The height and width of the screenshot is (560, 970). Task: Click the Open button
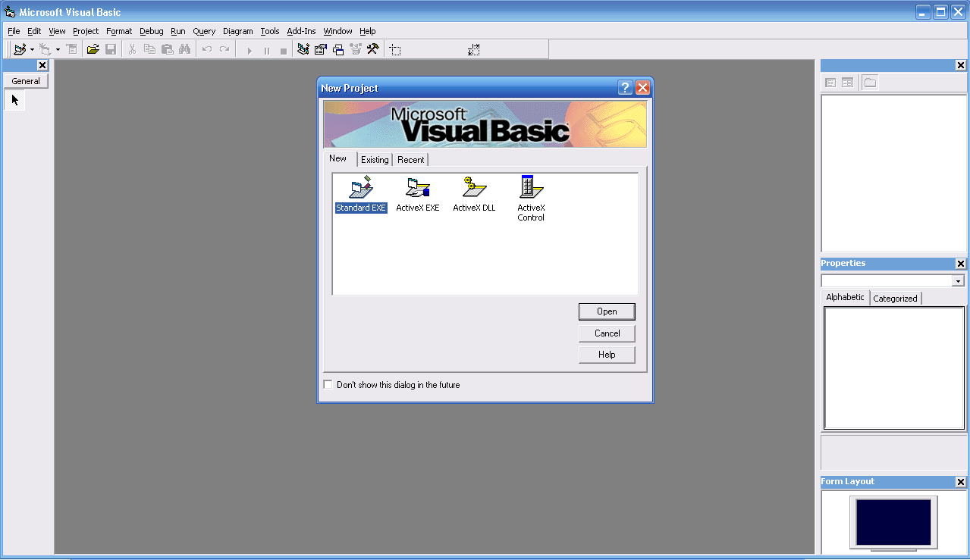pos(607,311)
